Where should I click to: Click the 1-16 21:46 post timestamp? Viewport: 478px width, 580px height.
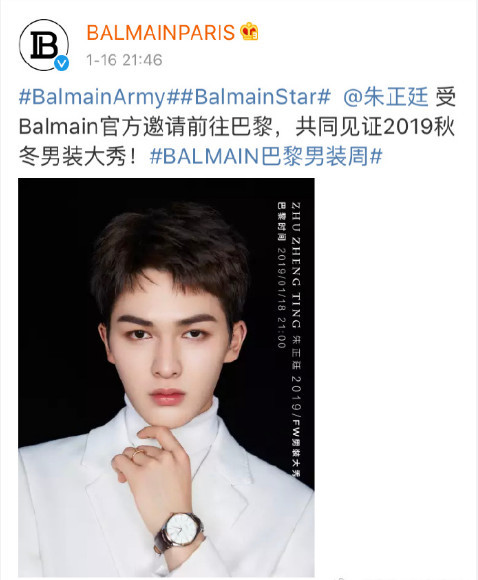124,60
